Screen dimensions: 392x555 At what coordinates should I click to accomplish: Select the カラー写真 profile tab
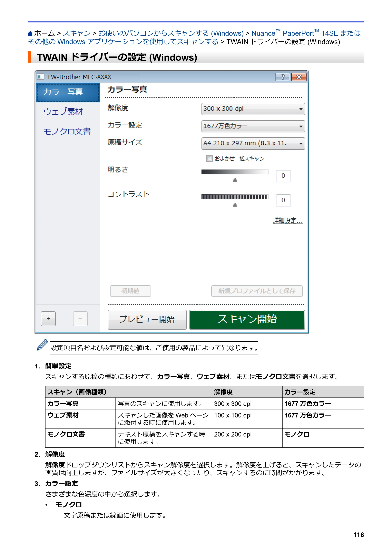click(68, 92)
